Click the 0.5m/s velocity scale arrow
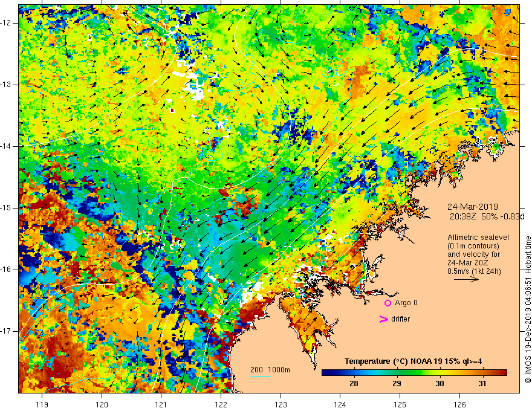Screen dimensions: 532x411 click(466, 279)
